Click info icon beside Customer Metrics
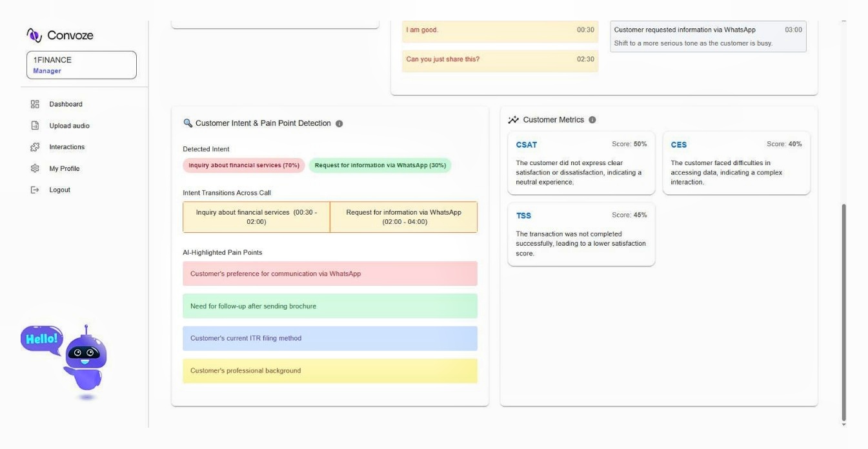The image size is (868, 449). coord(592,120)
